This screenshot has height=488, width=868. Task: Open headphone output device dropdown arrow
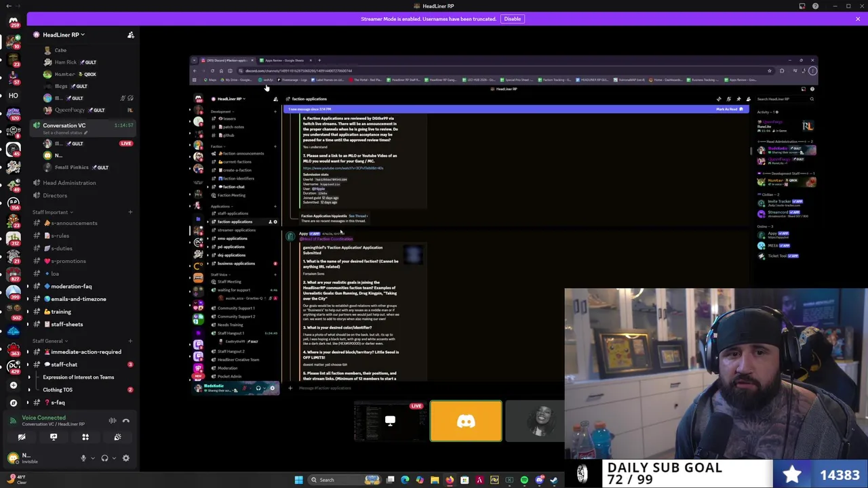click(113, 458)
